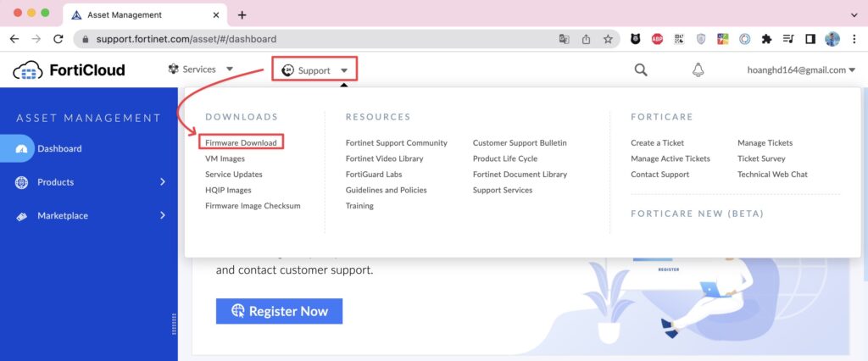Click Contact Support
Image resolution: width=868 pixels, height=361 pixels.
pos(659,175)
